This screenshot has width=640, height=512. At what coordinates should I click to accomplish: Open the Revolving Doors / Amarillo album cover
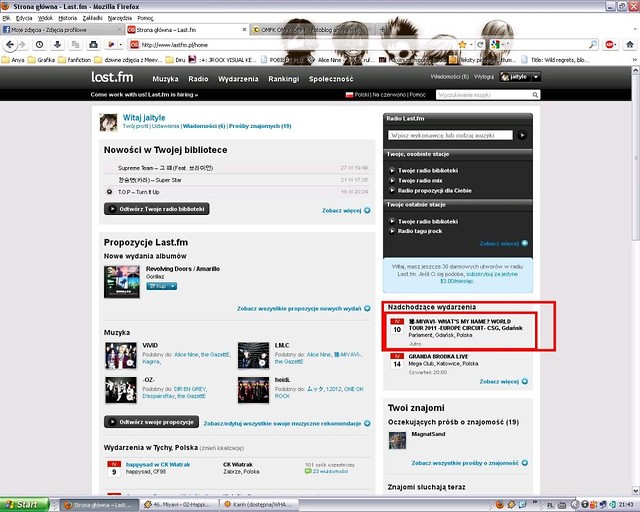[122, 282]
